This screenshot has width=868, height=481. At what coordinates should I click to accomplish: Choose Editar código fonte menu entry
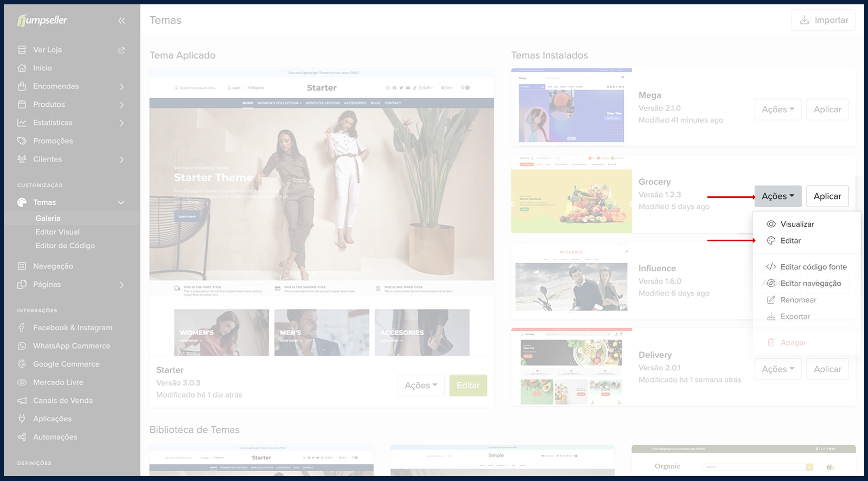807,267
